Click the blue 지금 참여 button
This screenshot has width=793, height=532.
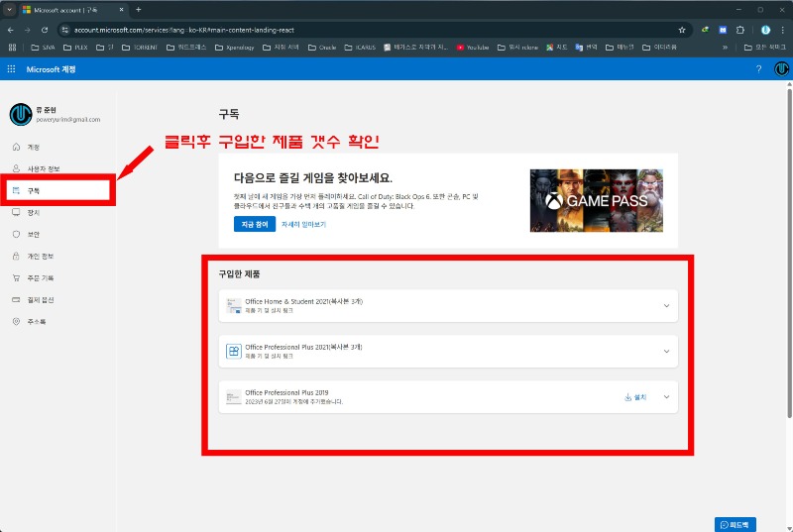pyautogui.click(x=255, y=224)
